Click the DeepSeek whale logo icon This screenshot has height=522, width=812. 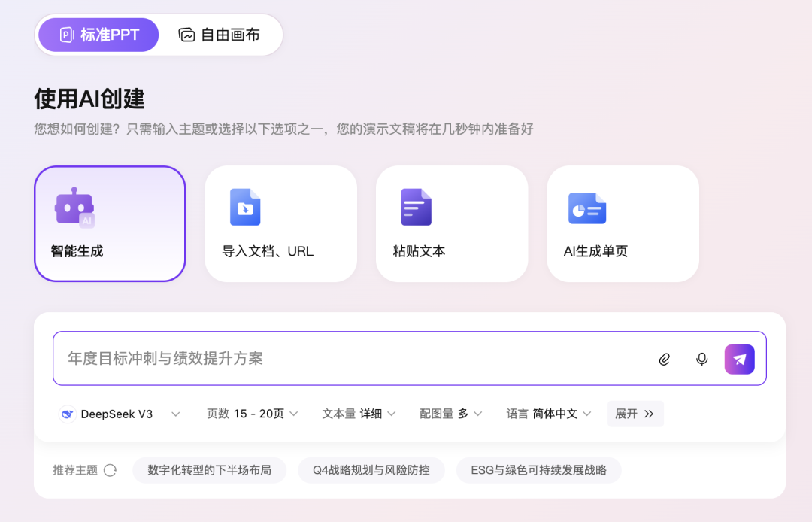68,414
